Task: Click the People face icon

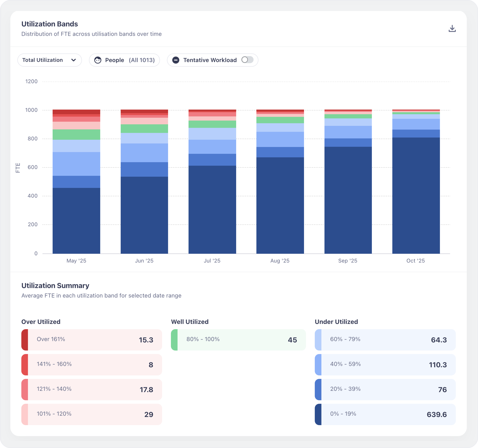Action: pos(98,60)
